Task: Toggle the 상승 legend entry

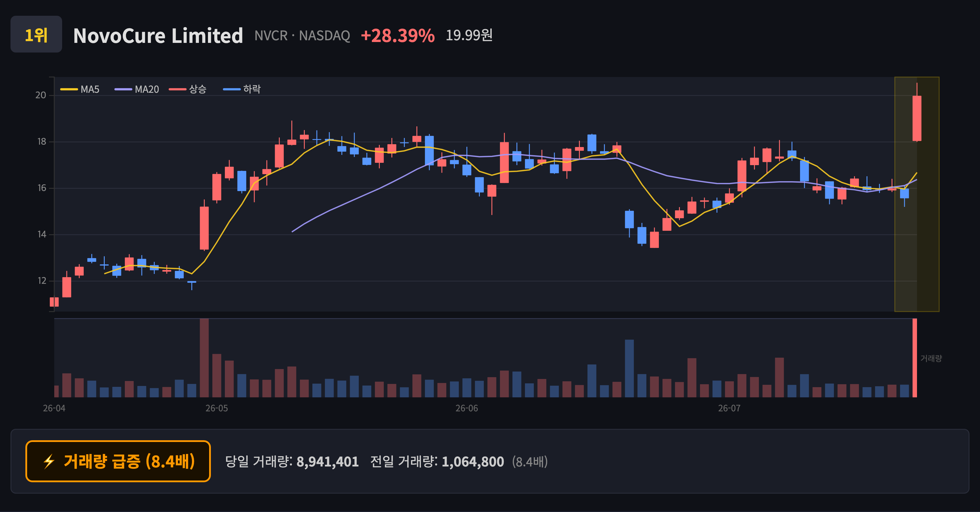Action: pyautogui.click(x=188, y=89)
